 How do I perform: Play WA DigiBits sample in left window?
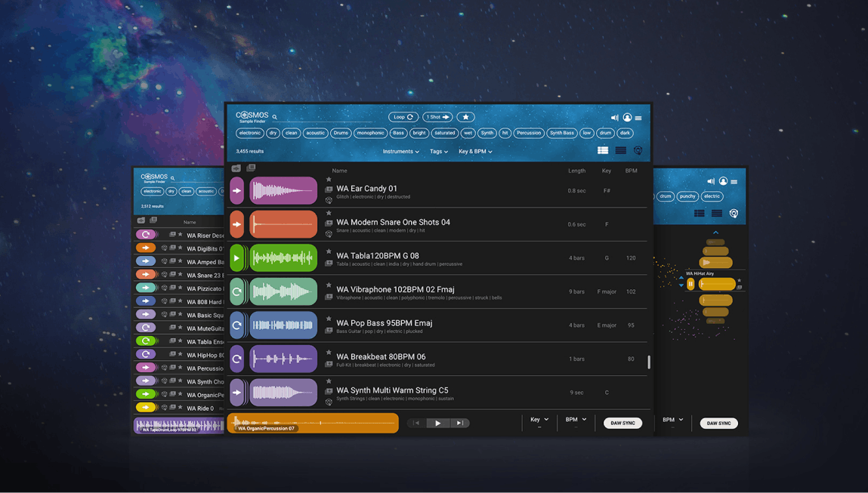[x=146, y=248]
